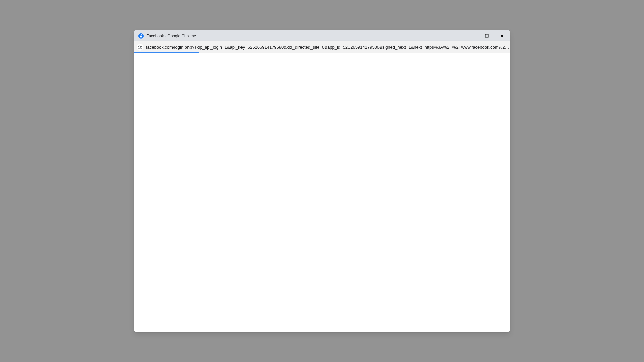644x362 pixels.
Task: Select the facebook.com login URL text
Action: (327, 47)
